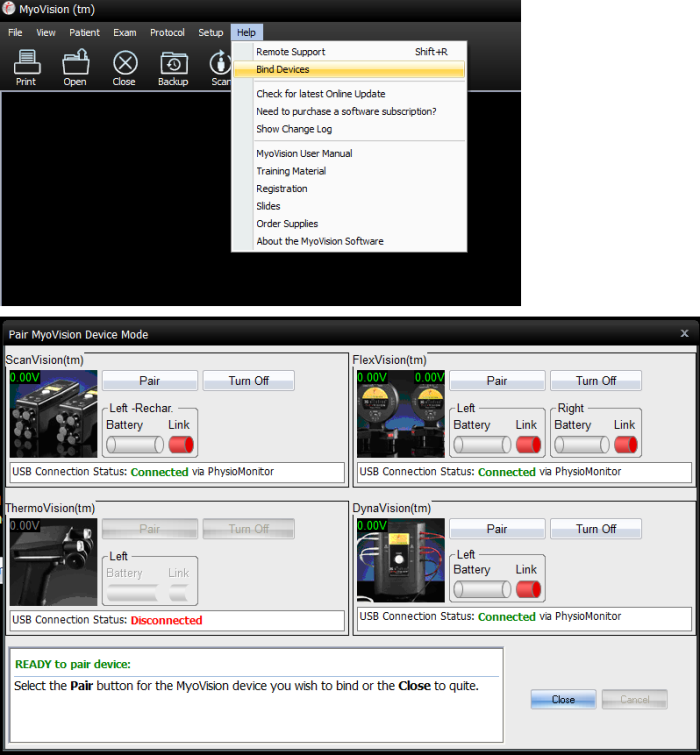Click the FlexVision device thumbnail image
700x755 pixels.
pos(401,414)
